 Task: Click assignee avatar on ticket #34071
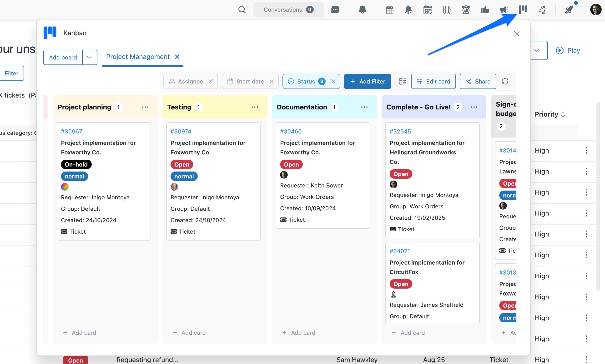(x=393, y=295)
